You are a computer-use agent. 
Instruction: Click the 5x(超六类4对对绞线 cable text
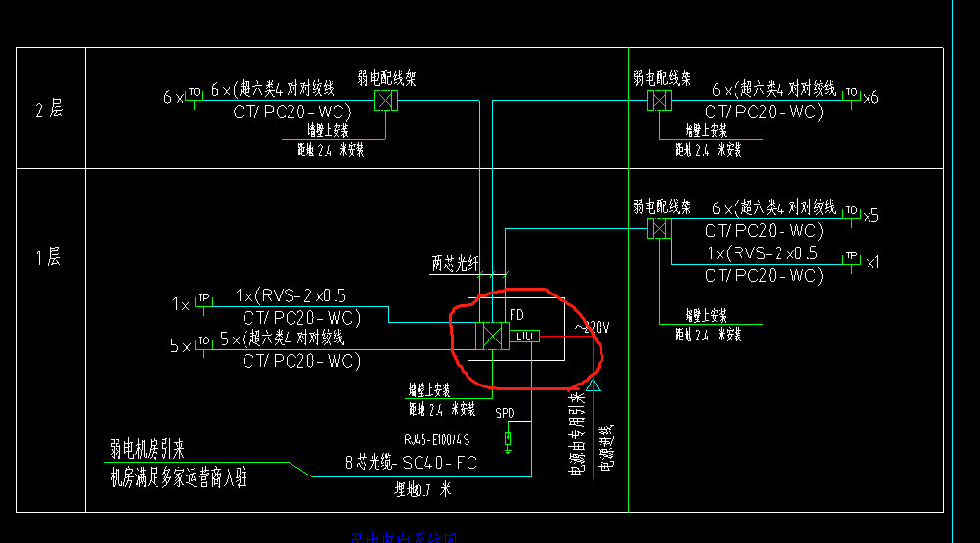pos(282,339)
